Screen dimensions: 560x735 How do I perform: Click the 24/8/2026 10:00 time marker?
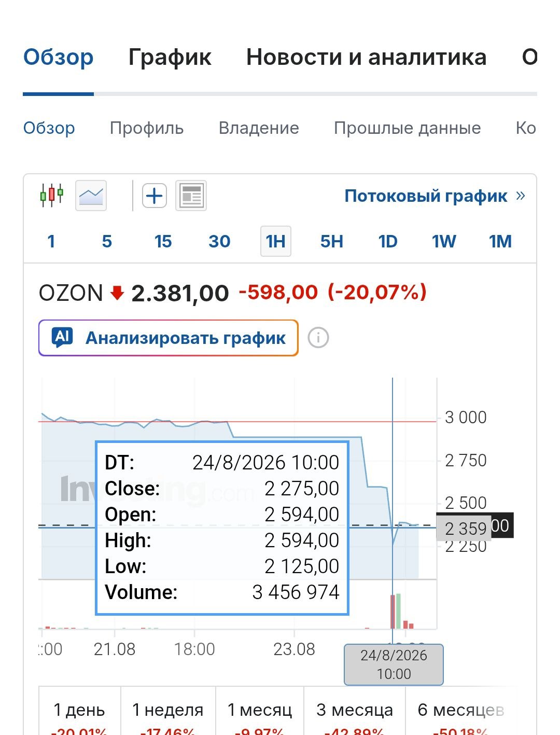point(394,664)
